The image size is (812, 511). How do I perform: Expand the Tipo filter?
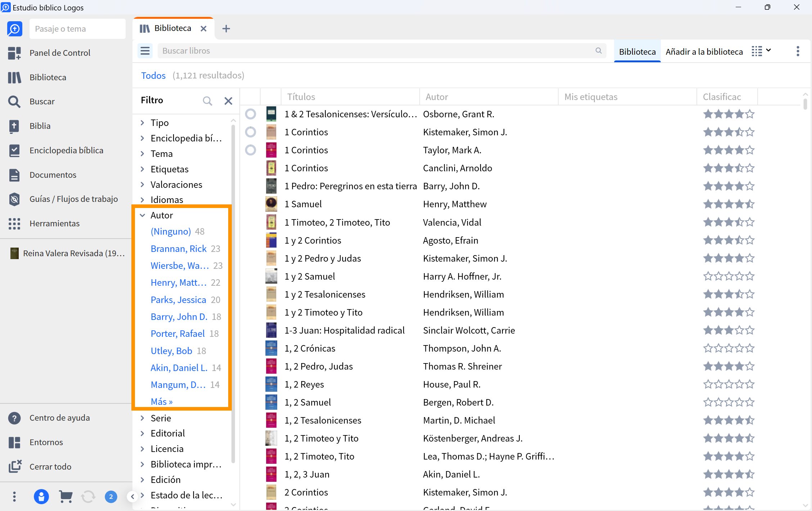143,123
